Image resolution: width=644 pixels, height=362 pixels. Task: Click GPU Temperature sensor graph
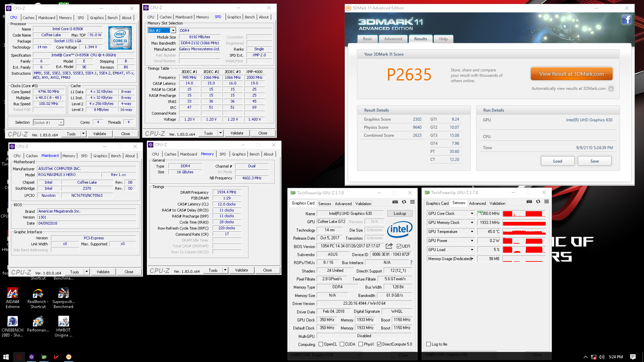[524, 232]
